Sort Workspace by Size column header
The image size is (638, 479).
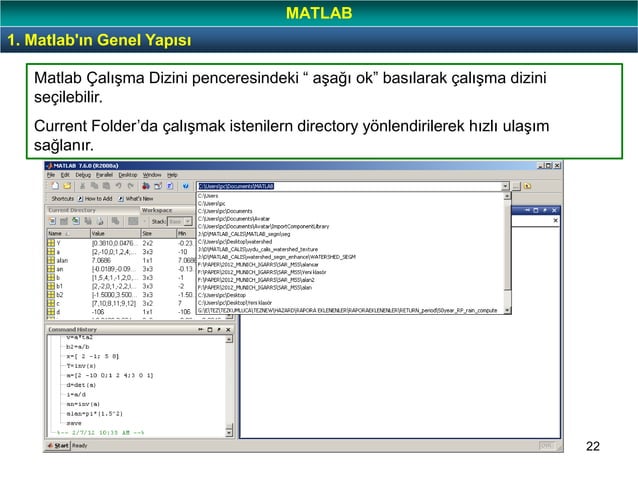[x=159, y=233]
